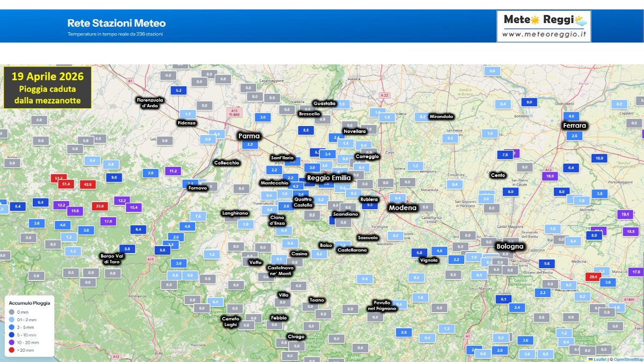
Task: Click the Reggio Emilia city label
Action: tap(328, 178)
